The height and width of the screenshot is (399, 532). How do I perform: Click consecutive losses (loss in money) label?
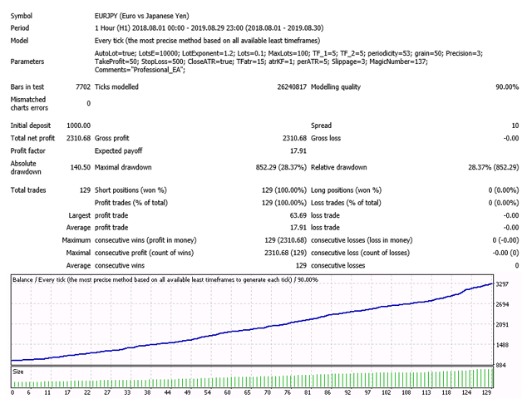(362, 240)
